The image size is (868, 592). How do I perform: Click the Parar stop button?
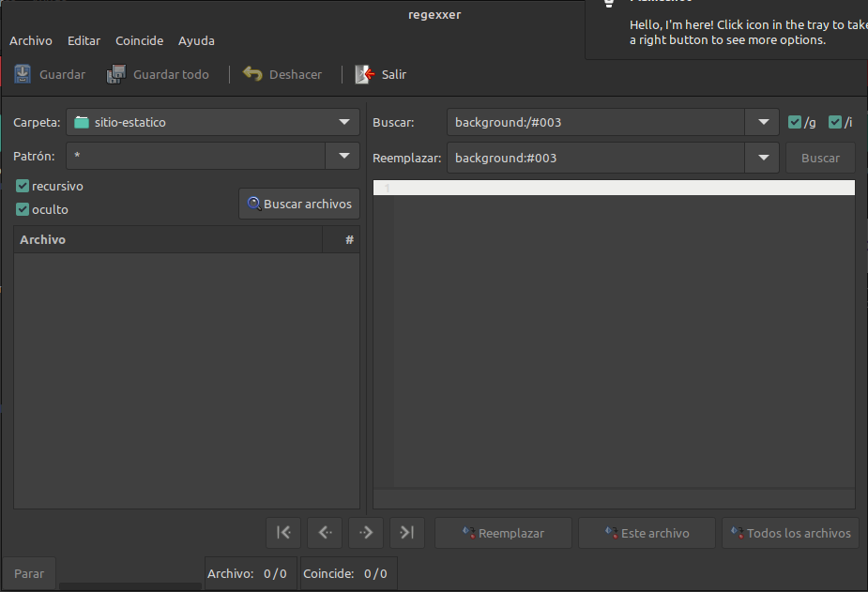(29, 573)
